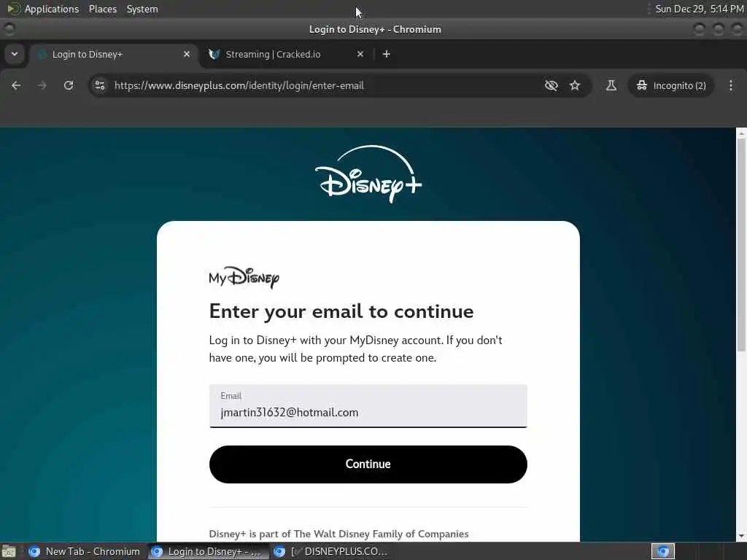Click the Cracked.io tab favicon
Screen dimensions: 747x560
[x=214, y=54]
